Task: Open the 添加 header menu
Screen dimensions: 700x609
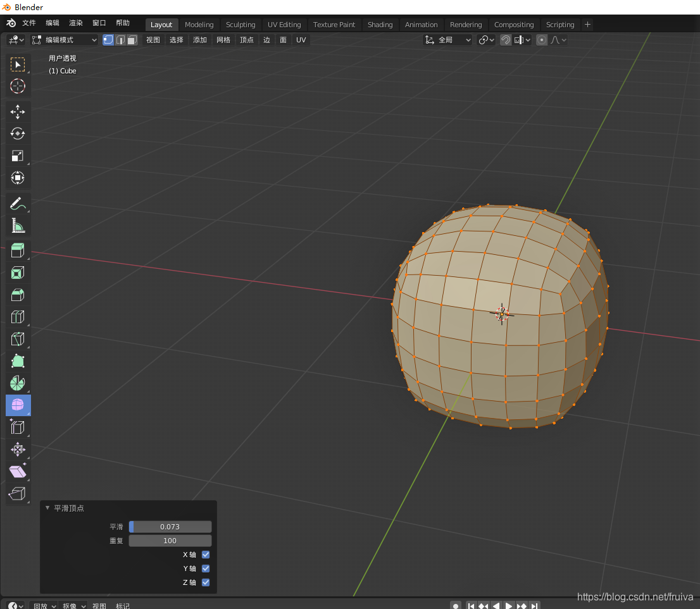Action: pos(200,40)
